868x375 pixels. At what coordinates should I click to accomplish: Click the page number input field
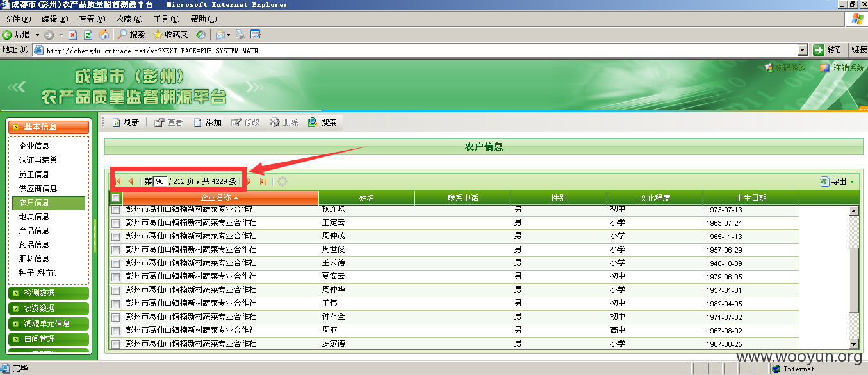[160, 181]
